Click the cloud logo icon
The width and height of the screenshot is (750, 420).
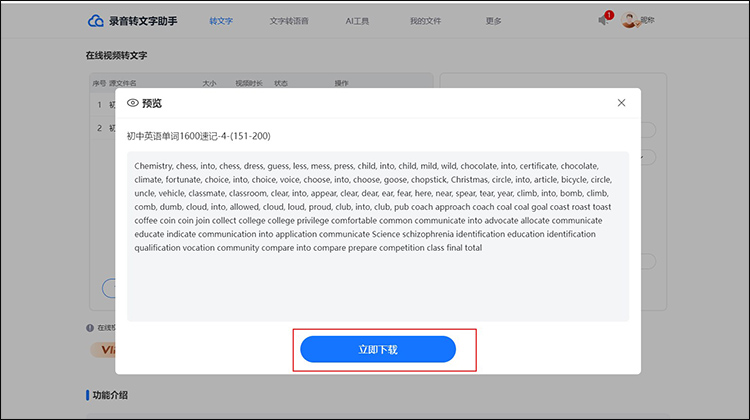tap(96, 21)
